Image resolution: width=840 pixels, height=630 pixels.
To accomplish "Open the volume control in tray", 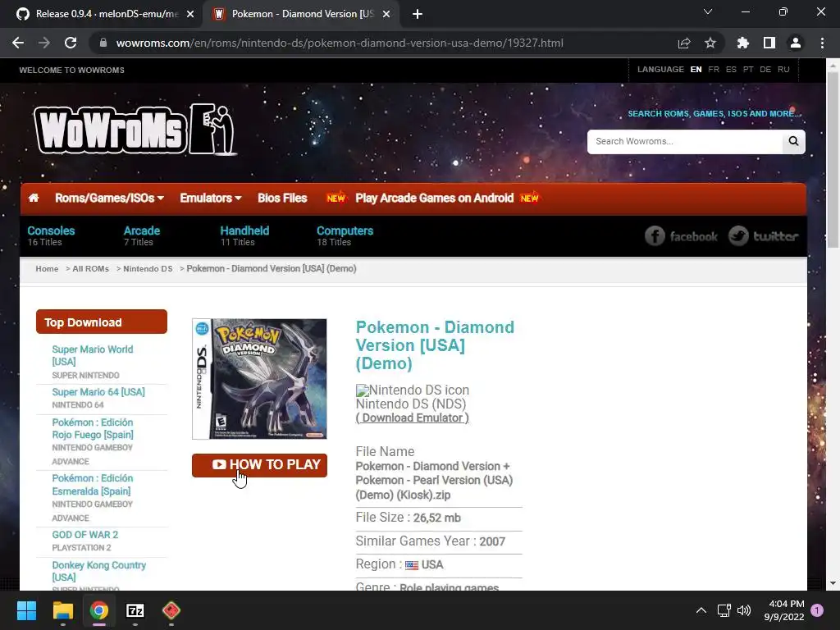I will click(x=743, y=610).
